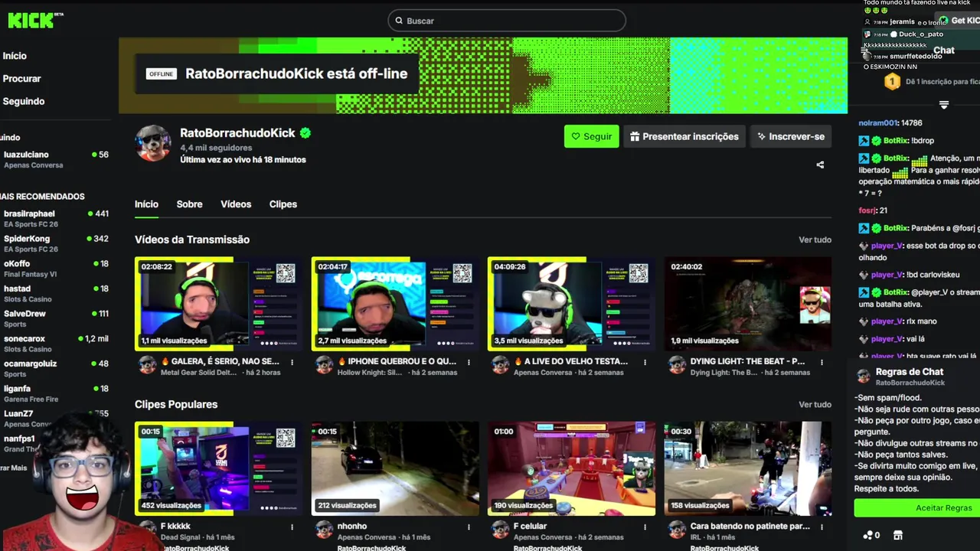980x551 pixels.
Task: Click Presentear inscrições button
Action: [684, 136]
